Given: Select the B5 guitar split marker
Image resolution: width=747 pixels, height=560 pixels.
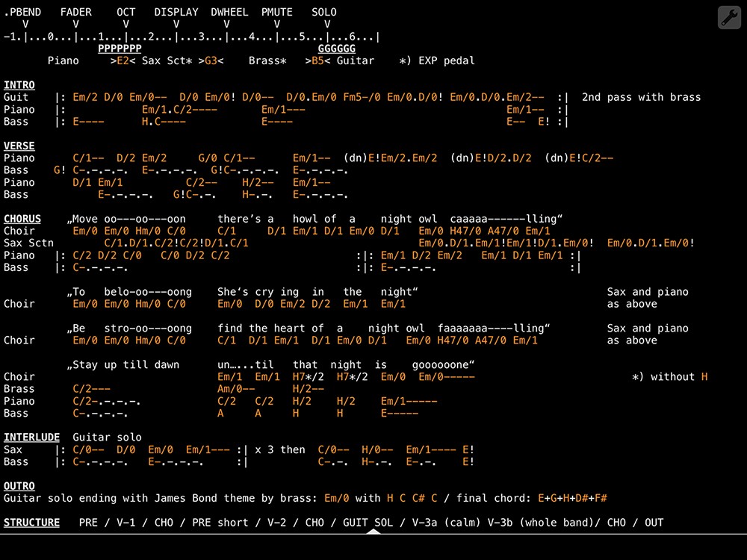Looking at the screenshot, I should pos(317,60).
